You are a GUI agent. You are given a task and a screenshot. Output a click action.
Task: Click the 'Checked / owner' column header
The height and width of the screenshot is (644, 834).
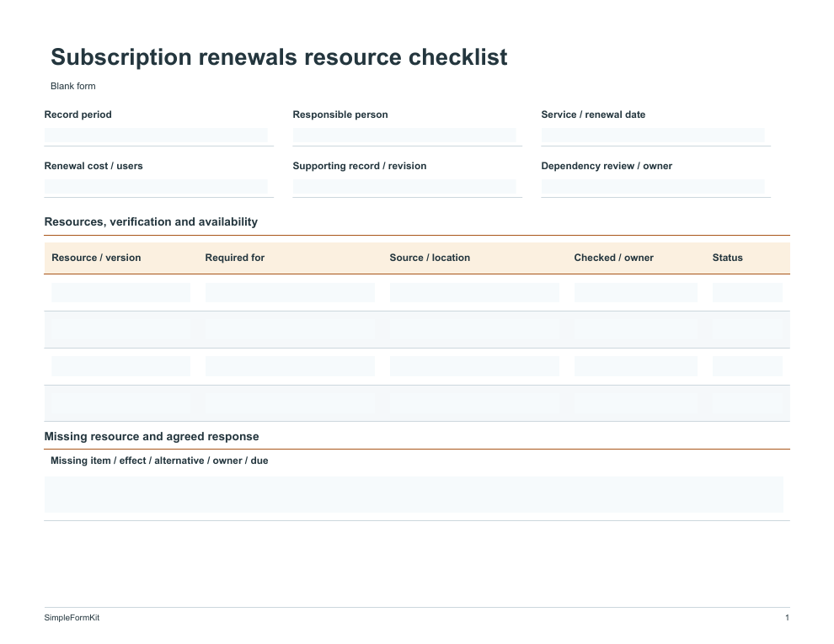click(x=614, y=258)
